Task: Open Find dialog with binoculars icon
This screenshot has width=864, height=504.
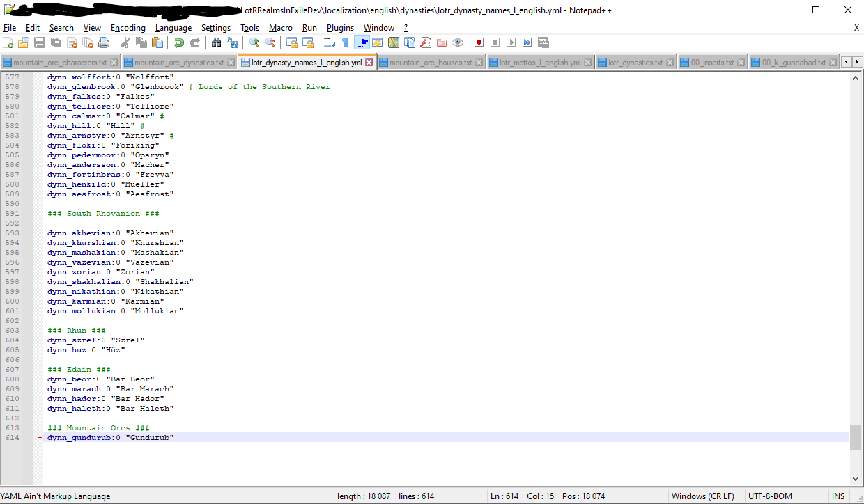Action: 217,42
